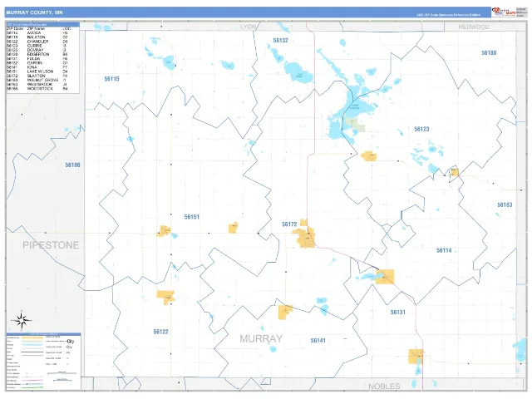Viewport: 532px width, 399px height.
Task: Select ZIP code label 56131 on the map
Action: [x=397, y=313]
